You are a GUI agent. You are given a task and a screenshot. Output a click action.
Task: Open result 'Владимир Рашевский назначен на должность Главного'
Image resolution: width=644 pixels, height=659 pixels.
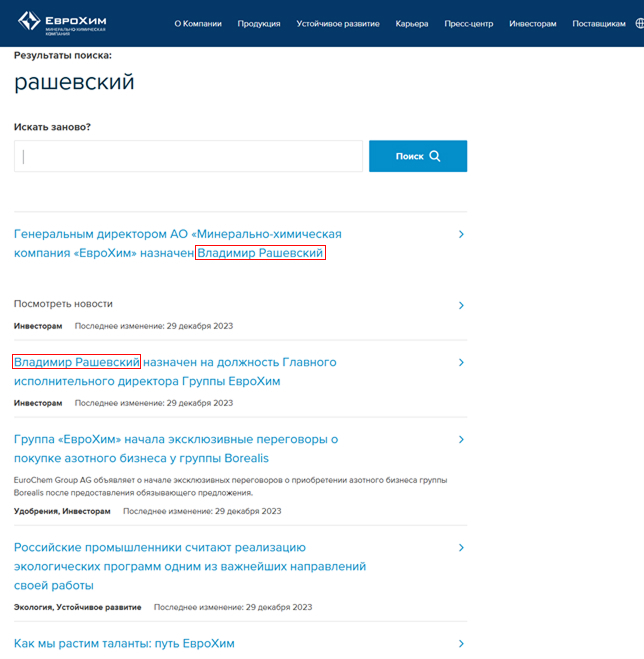pyautogui.click(x=175, y=372)
